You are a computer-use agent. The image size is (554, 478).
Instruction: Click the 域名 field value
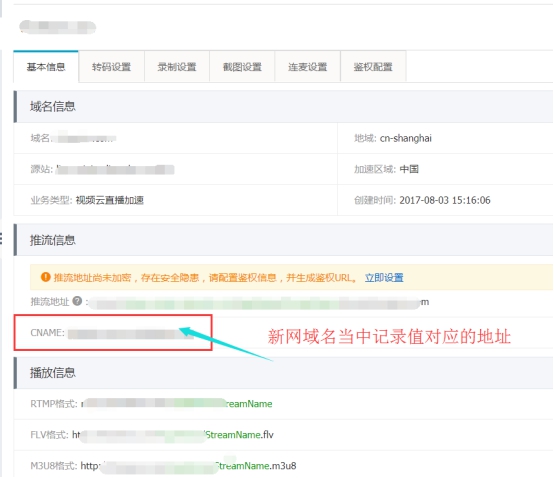(x=83, y=138)
